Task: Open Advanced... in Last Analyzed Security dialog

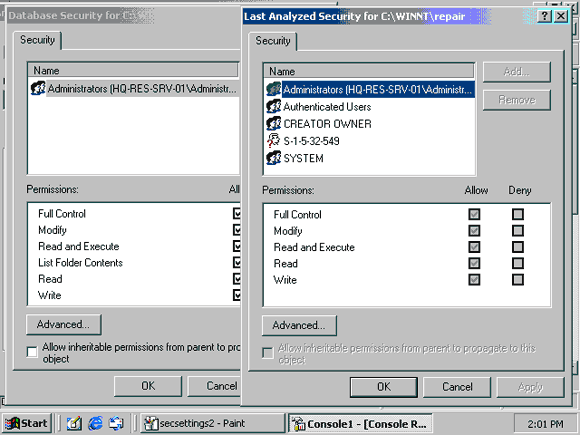Action: tap(299, 326)
